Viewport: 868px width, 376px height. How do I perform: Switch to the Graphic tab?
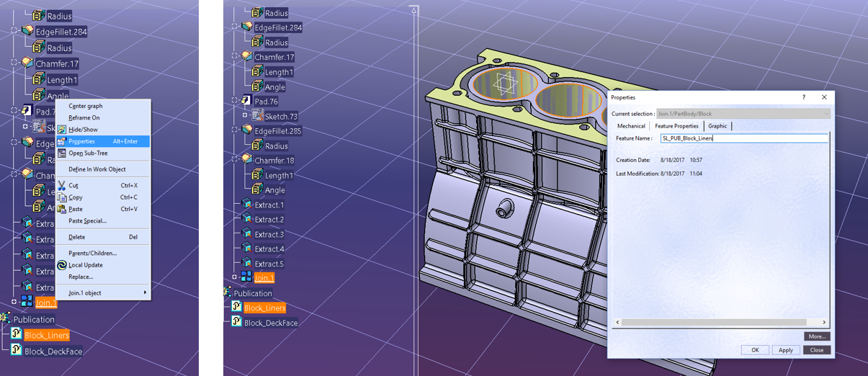point(717,126)
